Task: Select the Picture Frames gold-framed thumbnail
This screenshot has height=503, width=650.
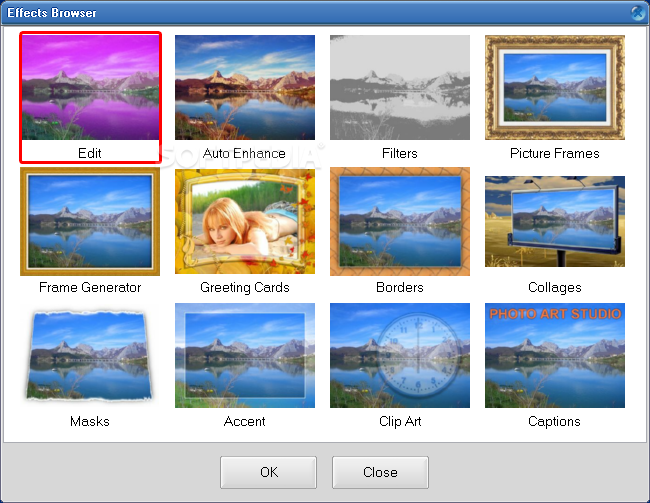Action: [x=555, y=87]
